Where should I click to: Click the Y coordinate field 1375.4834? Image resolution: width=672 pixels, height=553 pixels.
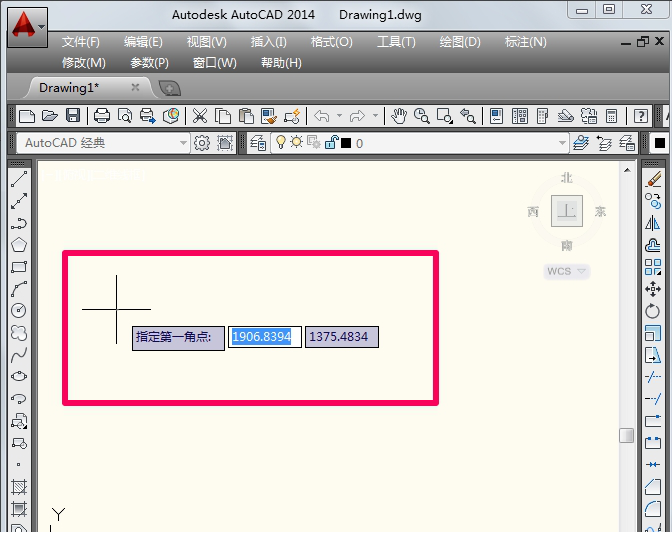point(342,337)
